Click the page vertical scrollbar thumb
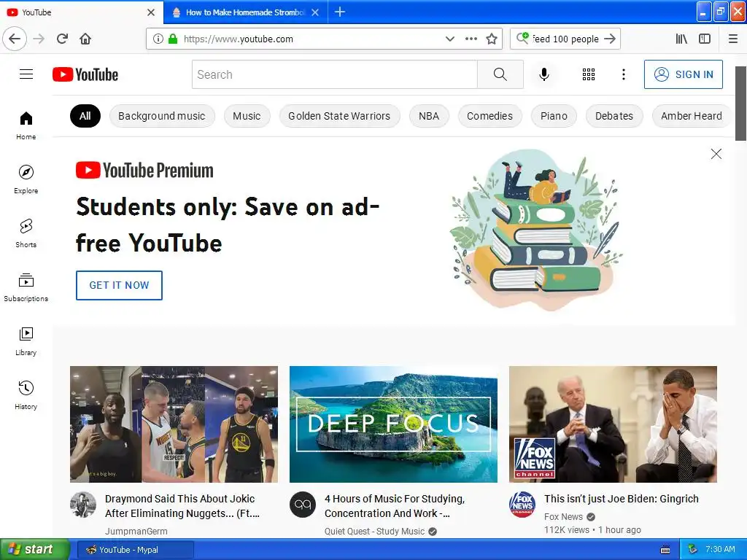This screenshot has width=747, height=560. coord(741,104)
